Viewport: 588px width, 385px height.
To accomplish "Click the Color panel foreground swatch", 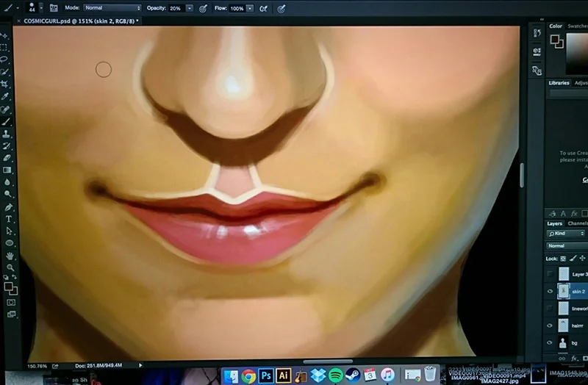I will coord(555,39).
